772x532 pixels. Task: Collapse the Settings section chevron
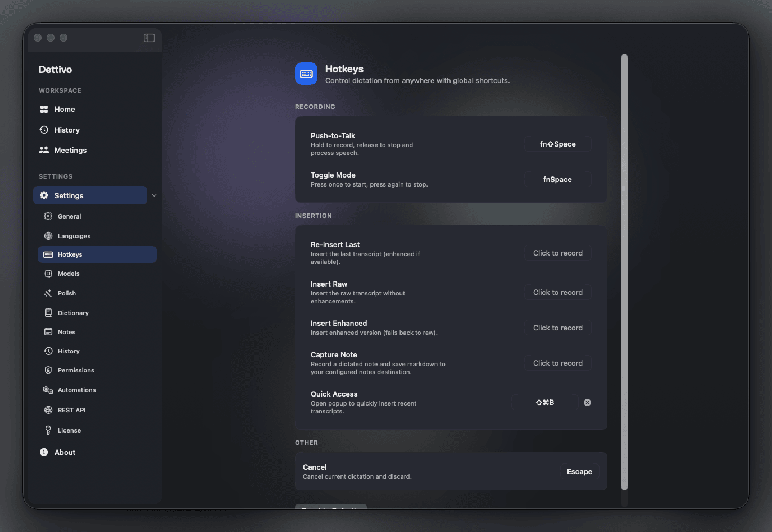click(154, 195)
